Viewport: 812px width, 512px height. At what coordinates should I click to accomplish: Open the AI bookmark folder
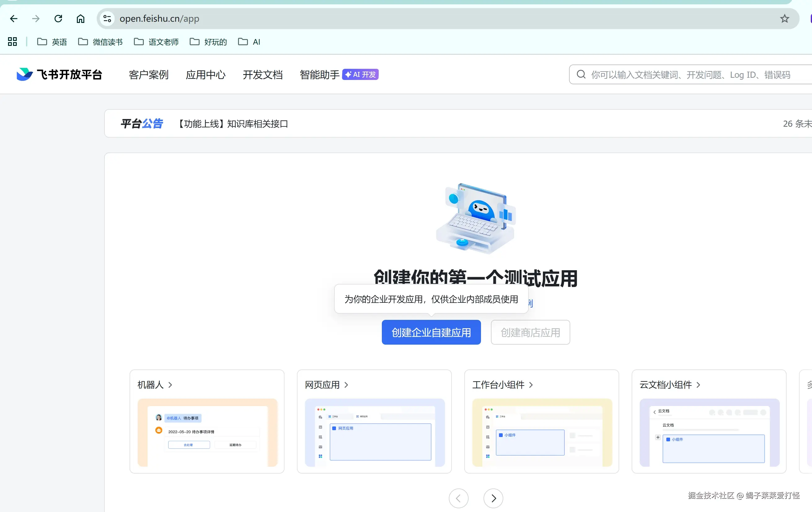(x=249, y=42)
